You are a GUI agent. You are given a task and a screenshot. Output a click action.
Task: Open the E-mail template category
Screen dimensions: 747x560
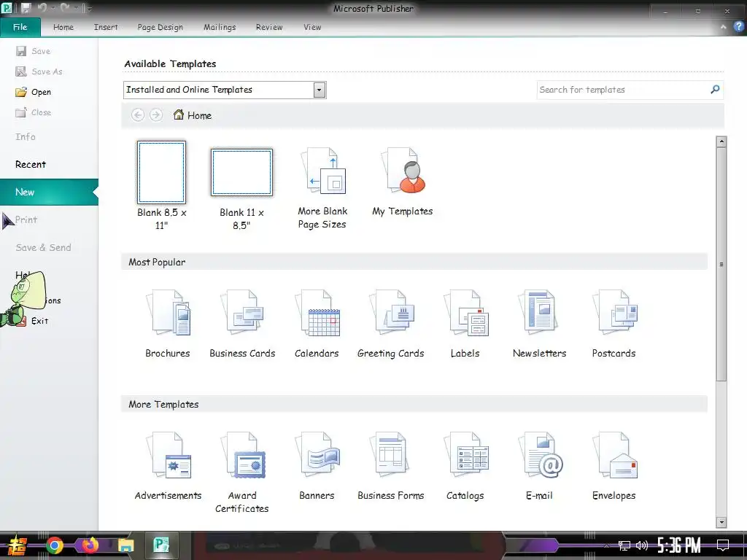pyautogui.click(x=540, y=466)
